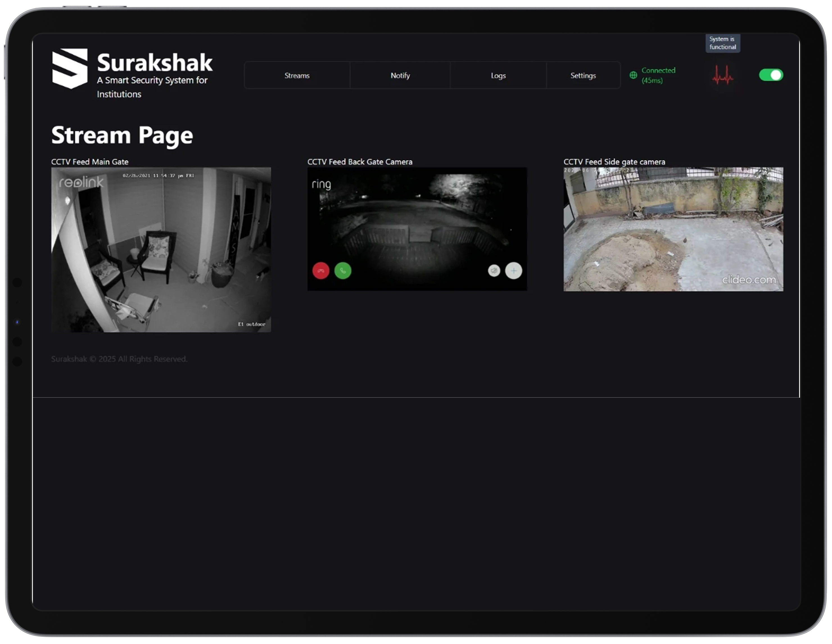Turn off the green system toggle switch
The height and width of the screenshot is (644, 832).
pyautogui.click(x=771, y=75)
